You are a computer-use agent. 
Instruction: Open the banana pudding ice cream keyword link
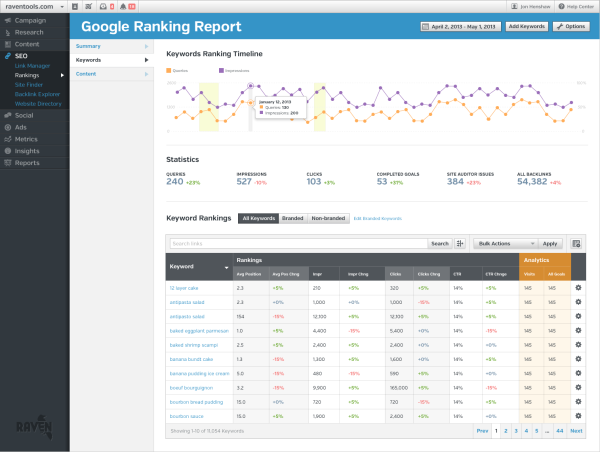pyautogui.click(x=199, y=374)
